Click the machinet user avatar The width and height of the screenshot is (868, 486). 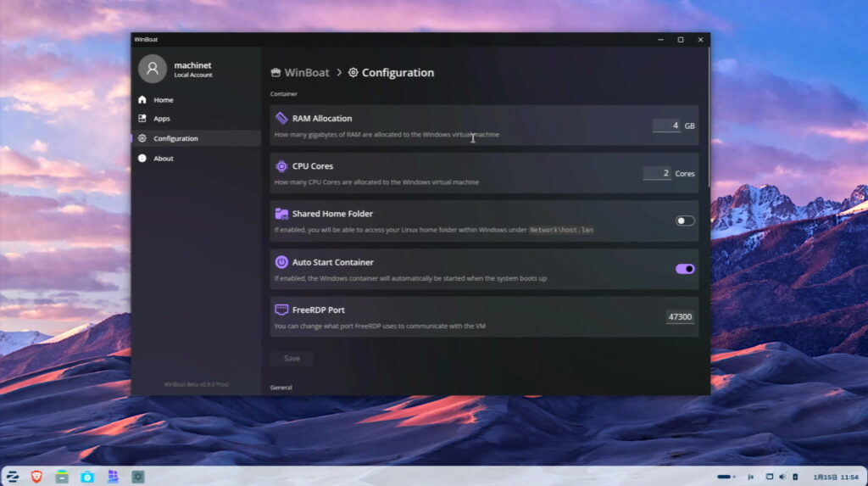[153, 69]
